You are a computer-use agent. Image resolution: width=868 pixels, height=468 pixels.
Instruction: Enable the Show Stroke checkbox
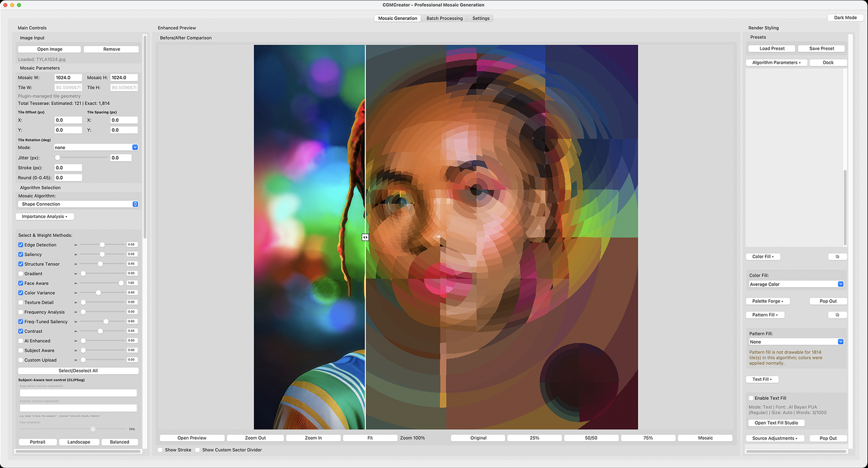pyautogui.click(x=160, y=449)
